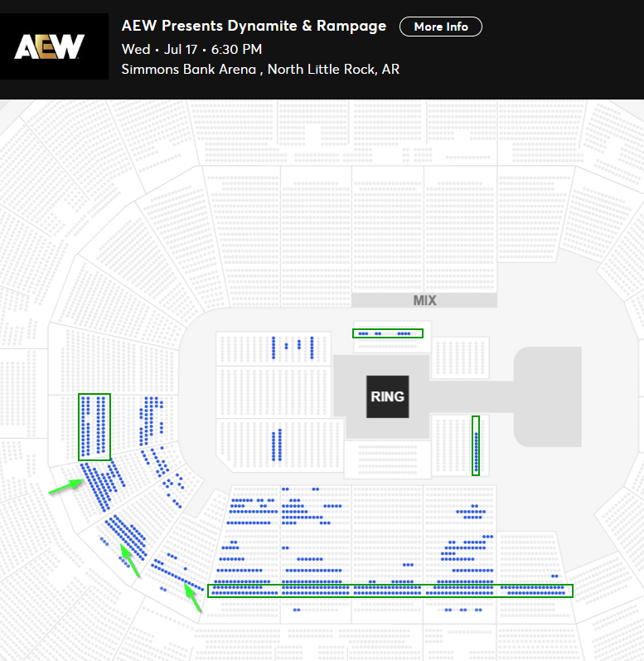This screenshot has height=661, width=644.
Task: Click the gray MIX area
Action: click(x=424, y=300)
